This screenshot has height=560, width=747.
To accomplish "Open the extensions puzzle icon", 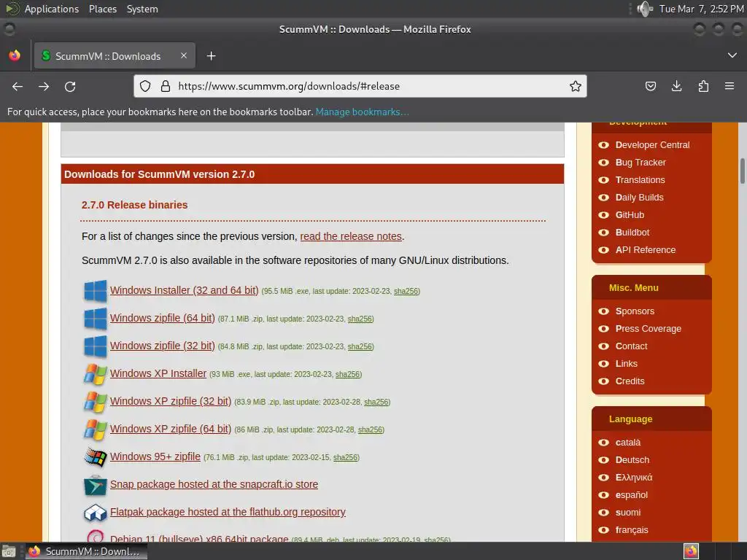I will click(703, 86).
